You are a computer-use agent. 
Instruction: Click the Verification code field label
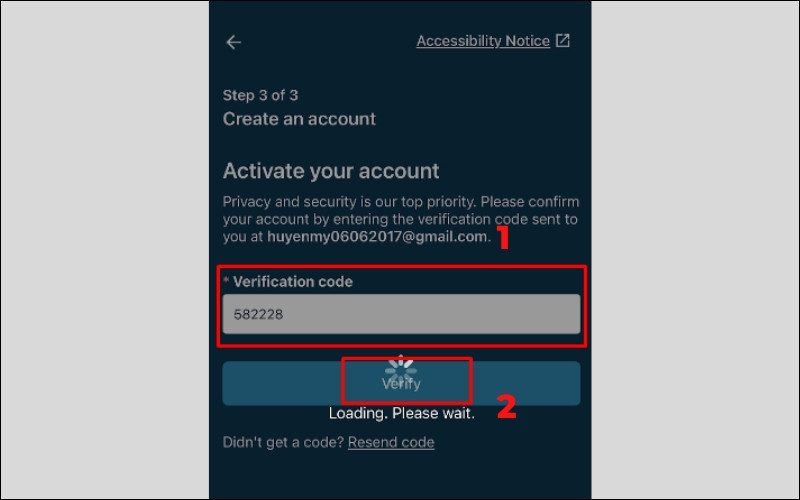tap(292, 282)
